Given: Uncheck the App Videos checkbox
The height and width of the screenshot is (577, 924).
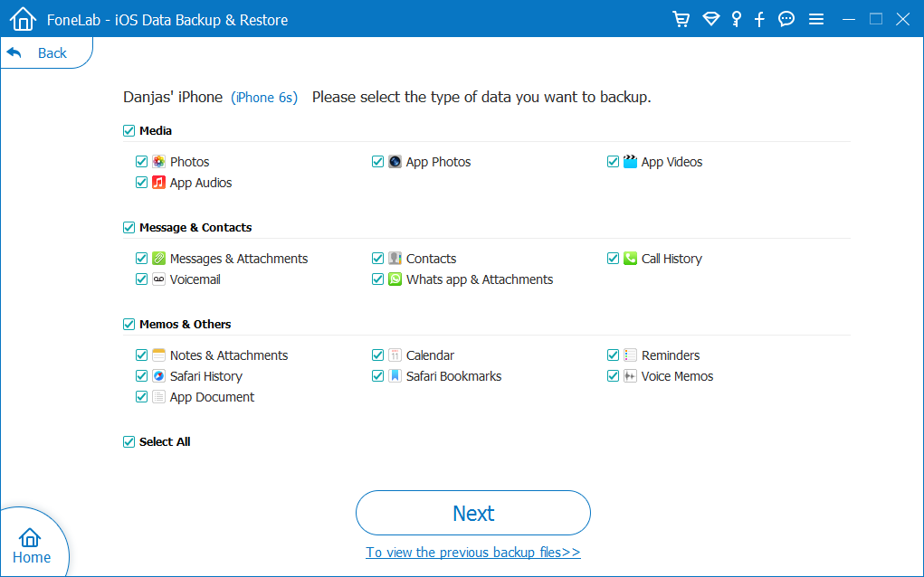Looking at the screenshot, I should click(613, 161).
